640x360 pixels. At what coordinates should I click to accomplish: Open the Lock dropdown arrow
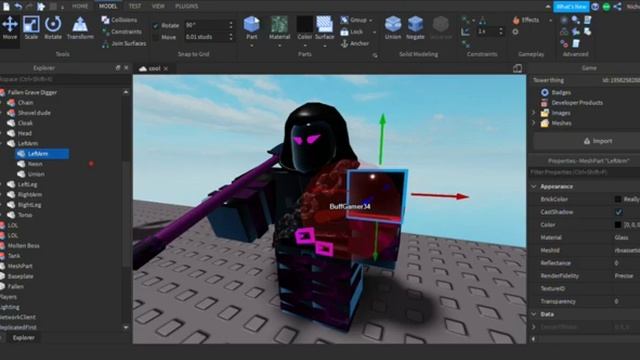(x=374, y=32)
